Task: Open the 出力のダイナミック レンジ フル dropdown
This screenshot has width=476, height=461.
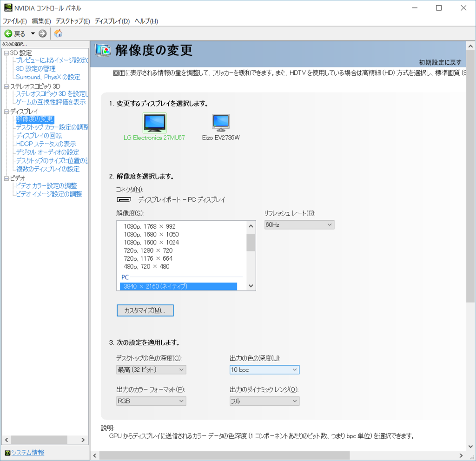Action: click(264, 401)
